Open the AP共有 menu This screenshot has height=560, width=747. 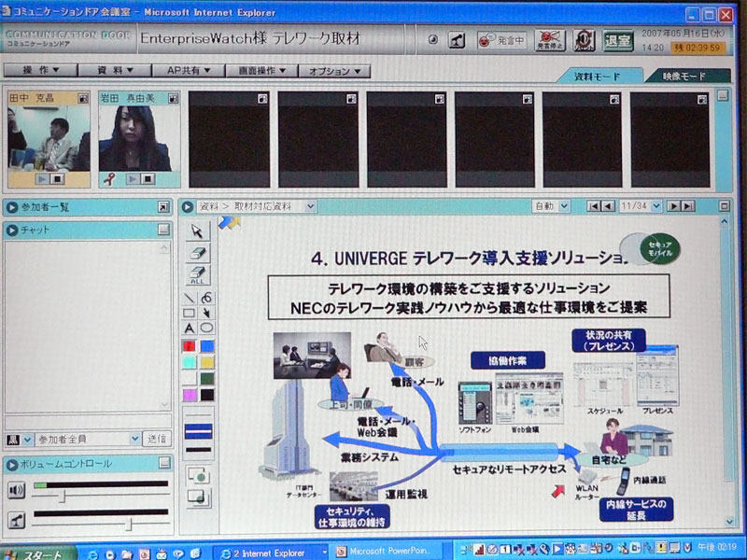pyautogui.click(x=189, y=71)
